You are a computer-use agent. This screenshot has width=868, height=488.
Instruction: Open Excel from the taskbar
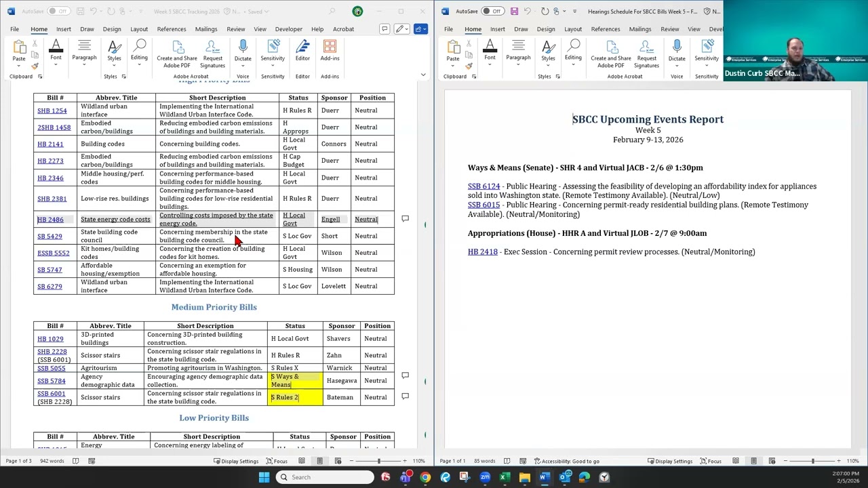click(505, 477)
